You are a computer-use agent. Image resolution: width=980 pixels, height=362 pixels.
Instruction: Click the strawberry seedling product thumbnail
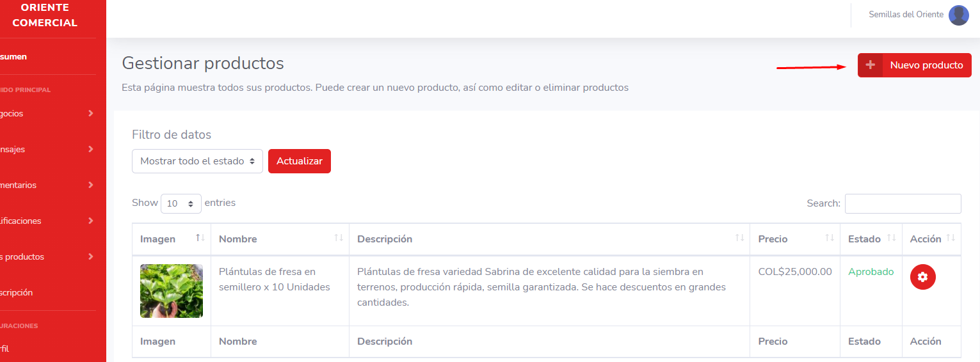tap(172, 291)
